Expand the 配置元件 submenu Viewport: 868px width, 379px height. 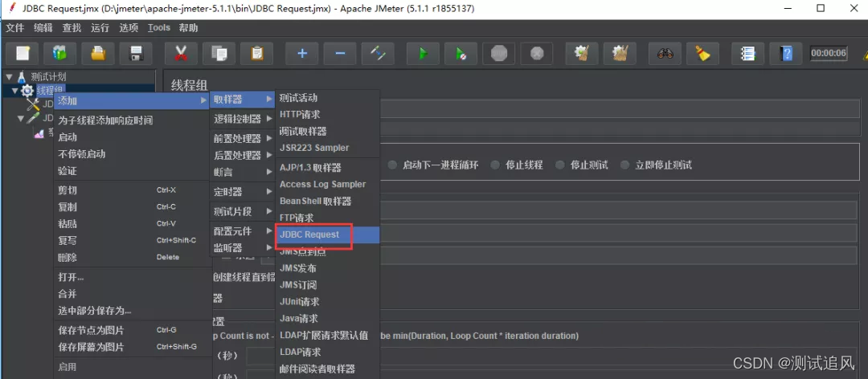click(x=243, y=230)
